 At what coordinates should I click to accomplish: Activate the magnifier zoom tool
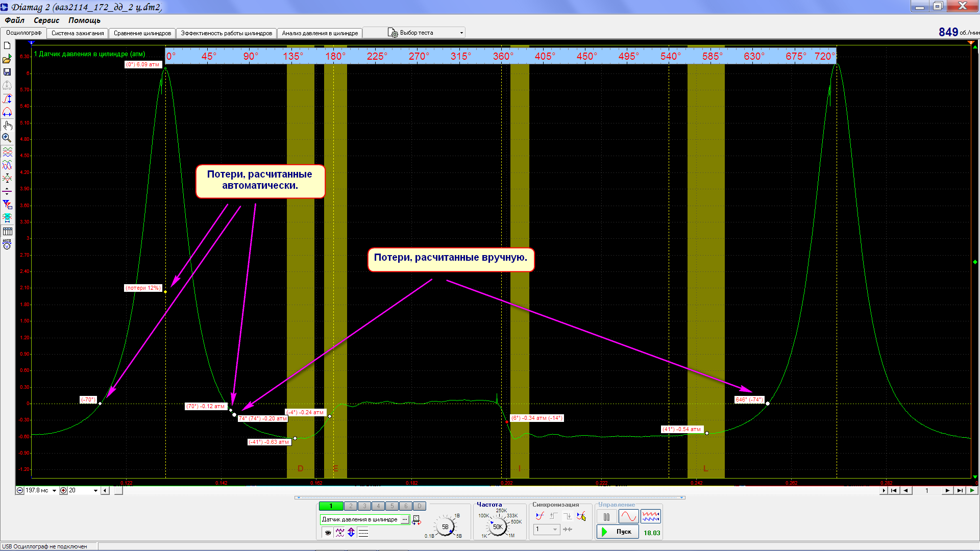click(x=7, y=138)
